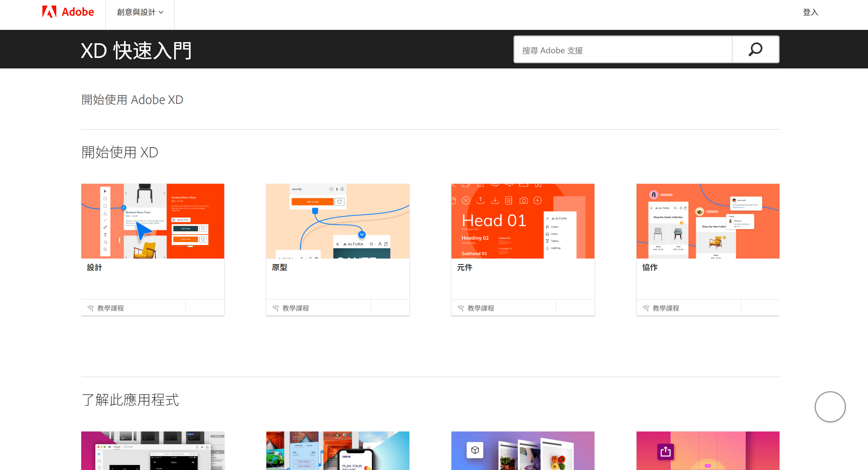Open the 原型 tutorial thumbnail
868x470 pixels.
coord(338,221)
